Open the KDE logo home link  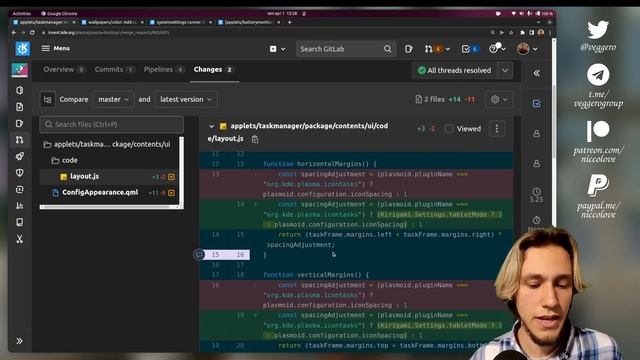click(23, 49)
